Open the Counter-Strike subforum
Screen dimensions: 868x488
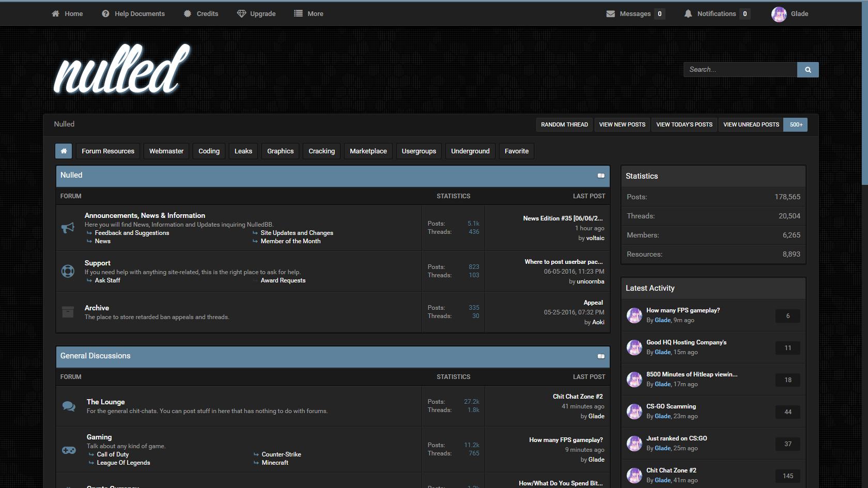282,454
